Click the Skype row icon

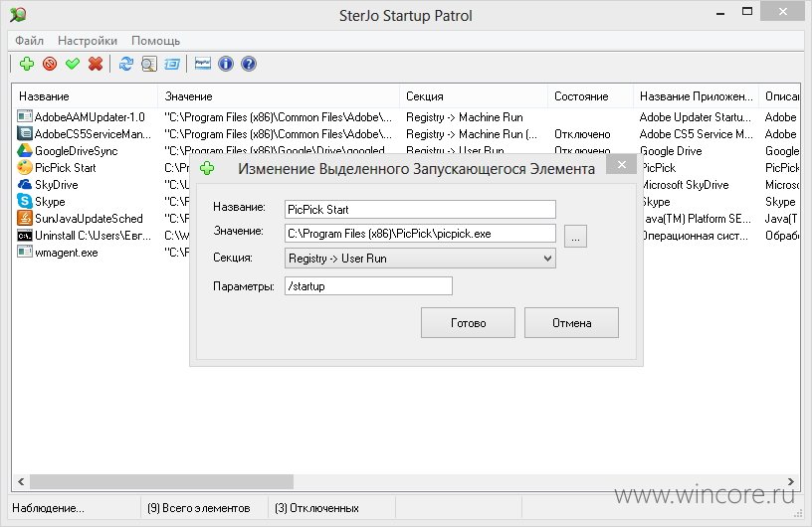click(x=24, y=201)
